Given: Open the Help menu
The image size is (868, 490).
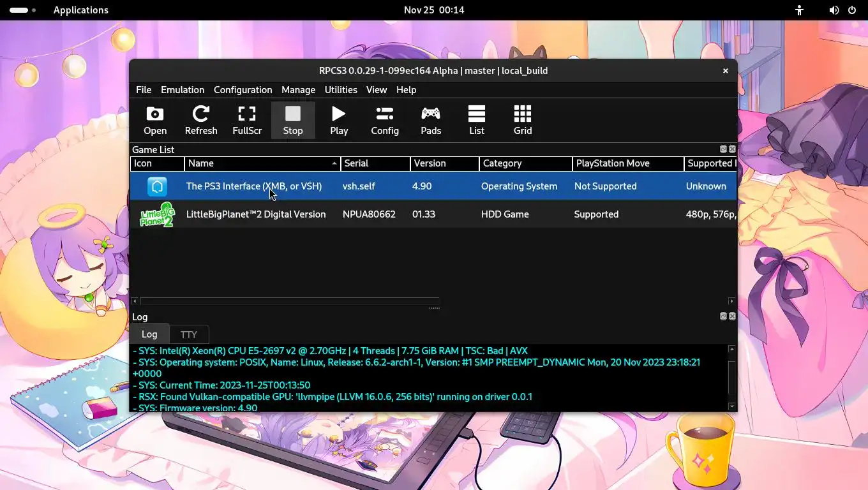Looking at the screenshot, I should coord(406,90).
